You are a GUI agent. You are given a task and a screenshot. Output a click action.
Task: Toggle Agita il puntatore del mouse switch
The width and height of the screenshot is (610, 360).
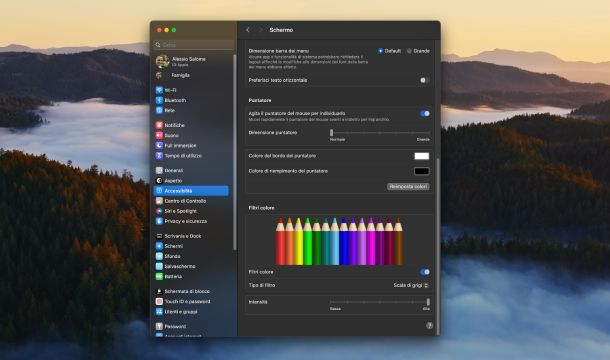(x=424, y=114)
